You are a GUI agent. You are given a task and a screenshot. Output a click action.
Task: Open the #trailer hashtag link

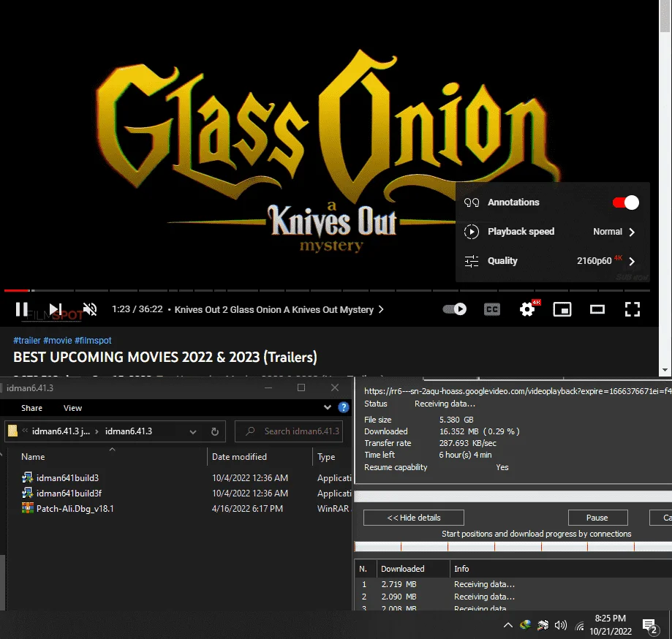tap(26, 340)
